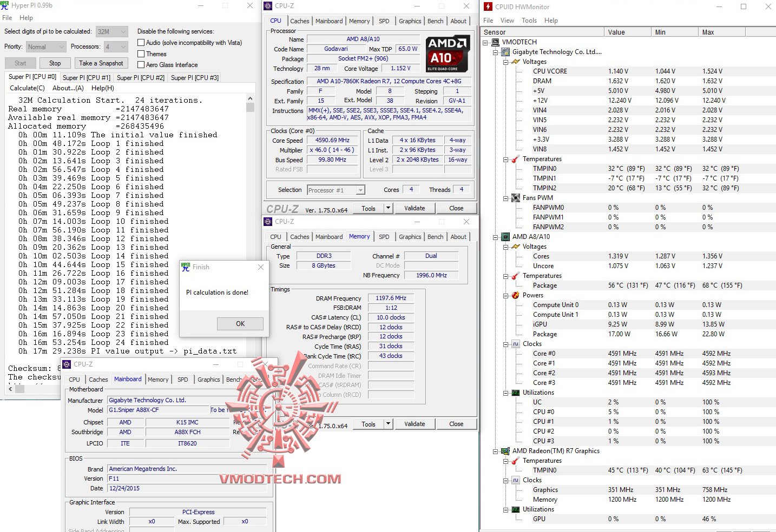Click the Utilizations icon under AMD A8/A10

pyautogui.click(x=515, y=393)
